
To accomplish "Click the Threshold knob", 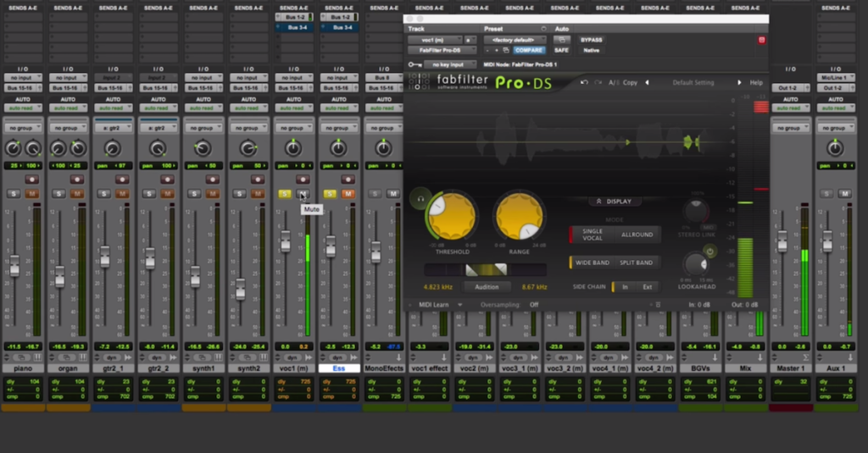I will [x=452, y=216].
